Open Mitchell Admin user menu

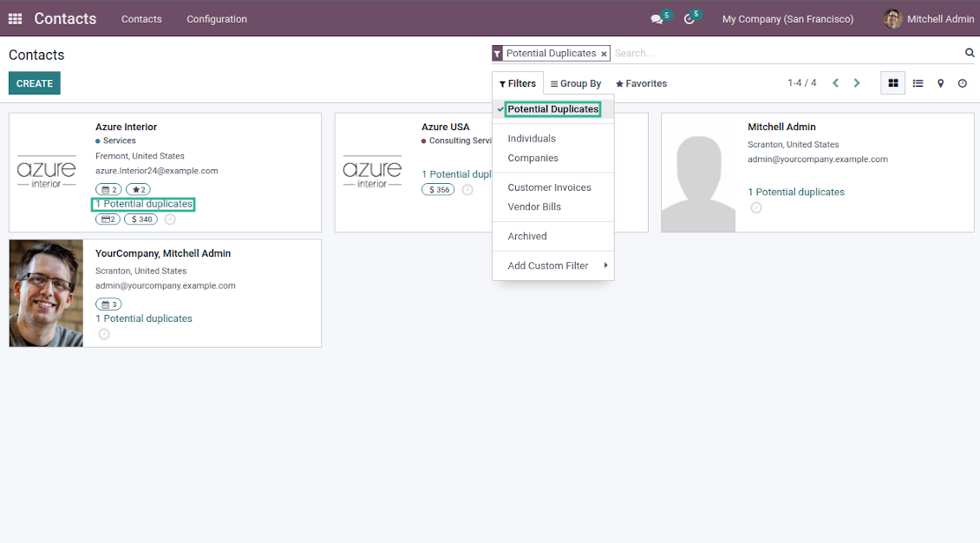[x=929, y=19]
